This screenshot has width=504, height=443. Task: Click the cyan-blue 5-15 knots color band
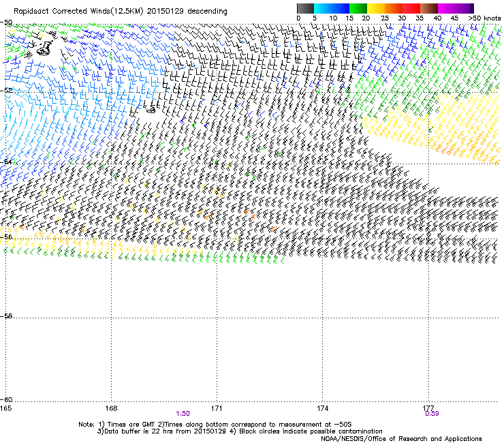point(332,8)
